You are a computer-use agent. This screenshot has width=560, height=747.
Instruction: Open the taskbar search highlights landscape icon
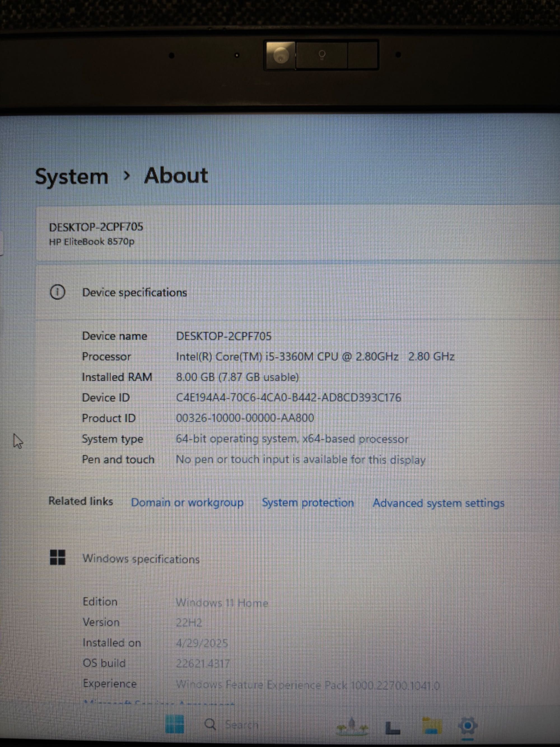pos(352,726)
